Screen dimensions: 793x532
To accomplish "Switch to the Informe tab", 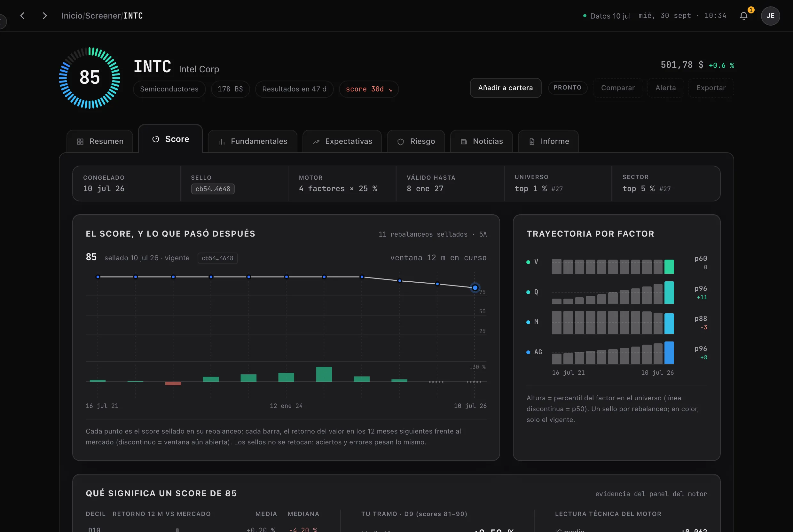I will point(548,141).
